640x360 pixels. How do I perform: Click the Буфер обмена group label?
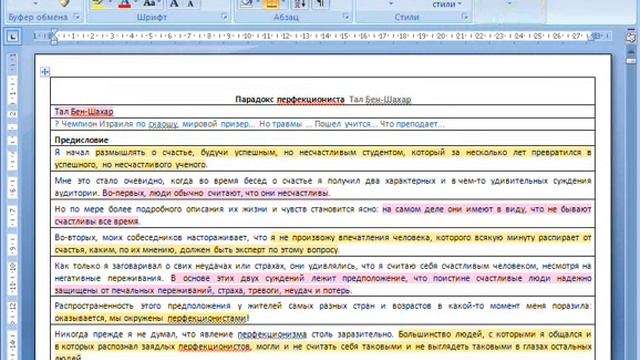[x=38, y=17]
